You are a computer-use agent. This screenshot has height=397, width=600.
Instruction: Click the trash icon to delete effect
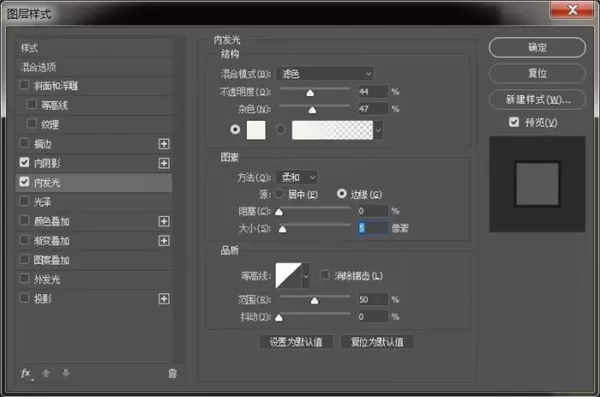click(173, 373)
